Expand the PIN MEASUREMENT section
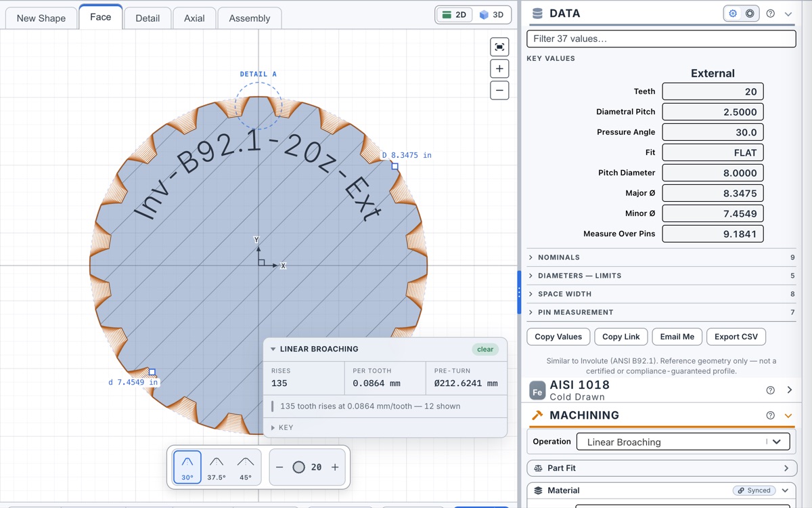Screen dimensions: 812x508 click(661, 312)
